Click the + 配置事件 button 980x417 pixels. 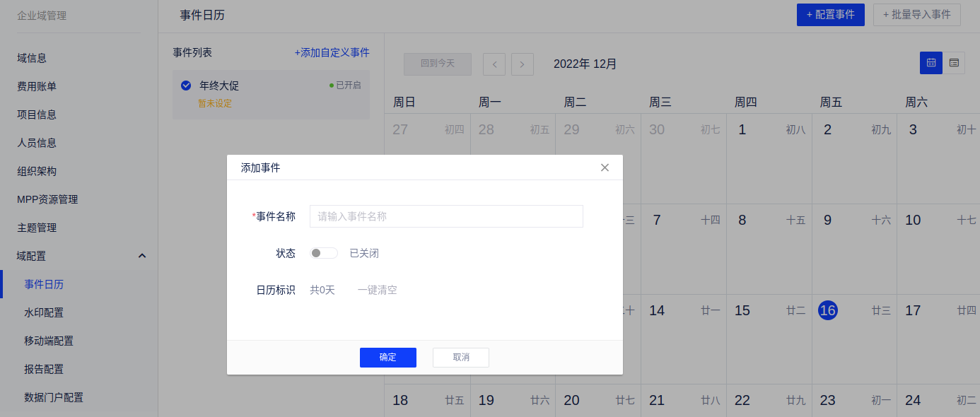tap(830, 14)
